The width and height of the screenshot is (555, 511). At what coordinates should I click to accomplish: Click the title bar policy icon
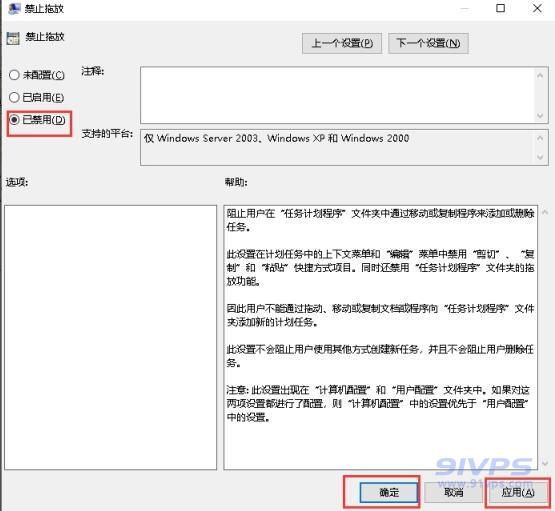(14, 8)
